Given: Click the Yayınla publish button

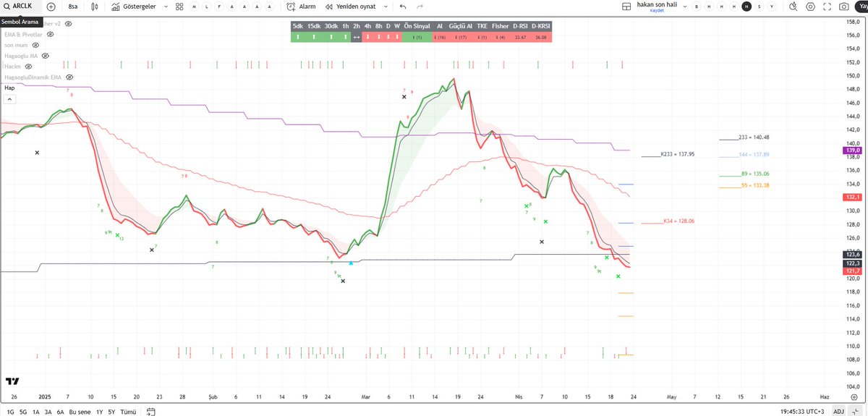Looking at the screenshot, I should [x=861, y=7].
